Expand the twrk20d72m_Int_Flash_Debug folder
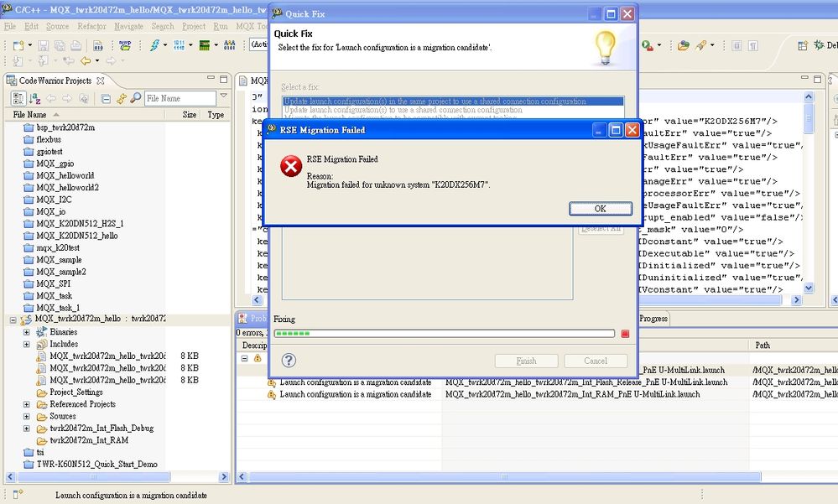 coord(26,428)
